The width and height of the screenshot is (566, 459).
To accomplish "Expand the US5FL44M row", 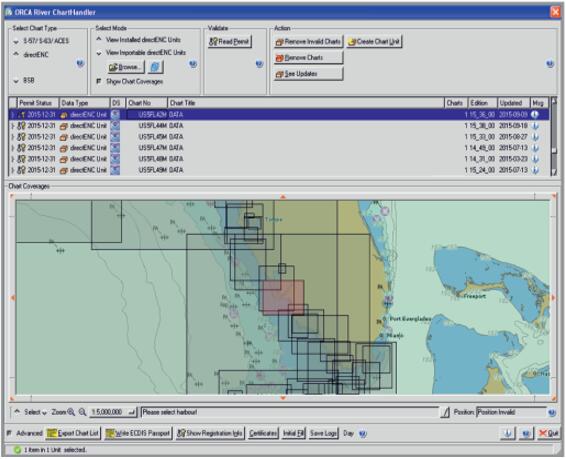I will click(13, 126).
